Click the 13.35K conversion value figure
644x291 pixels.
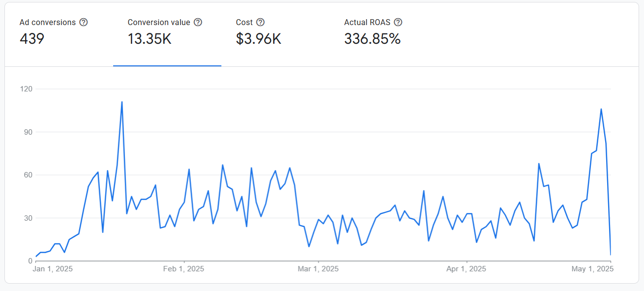150,39
